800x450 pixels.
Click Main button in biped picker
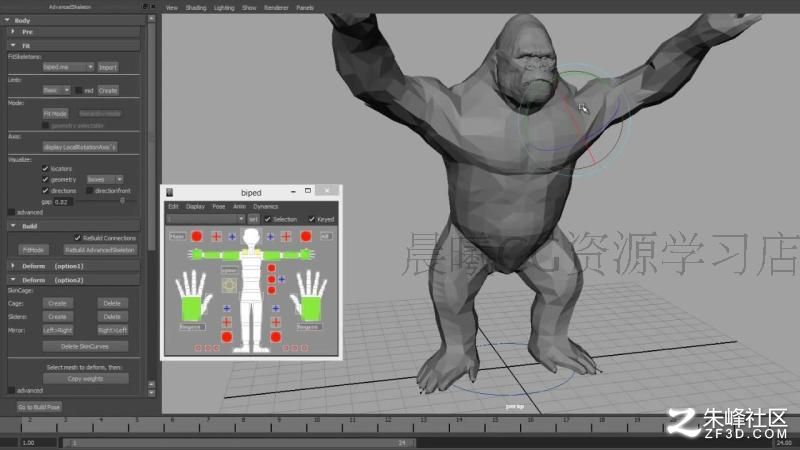pos(177,236)
